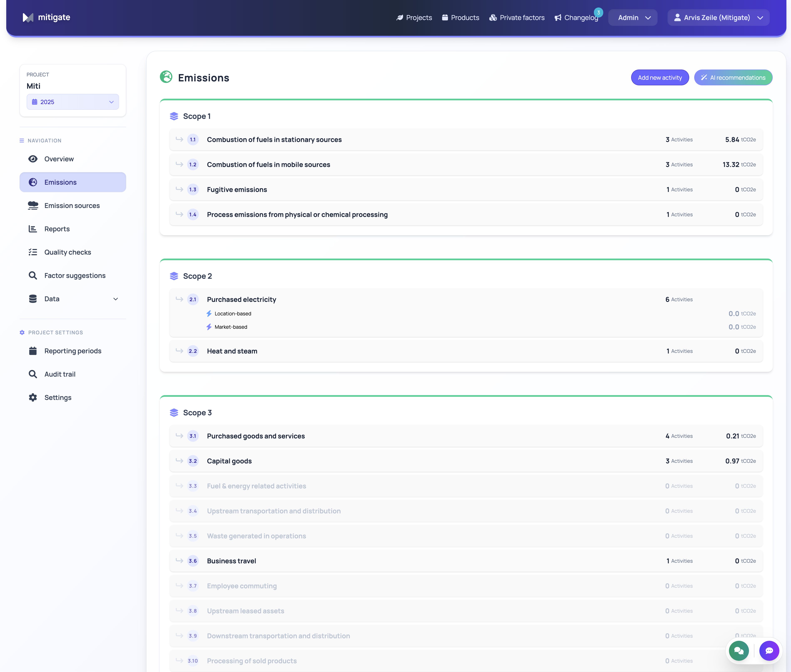Click the Private factors cubes icon
This screenshot has height=672, width=791.
pos(493,17)
